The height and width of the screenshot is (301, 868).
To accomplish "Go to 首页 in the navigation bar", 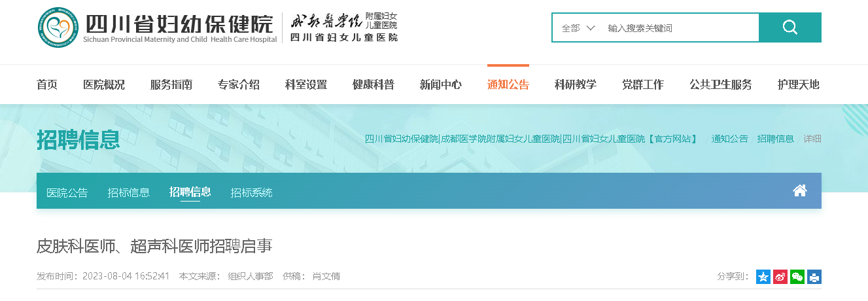I will point(47,84).
